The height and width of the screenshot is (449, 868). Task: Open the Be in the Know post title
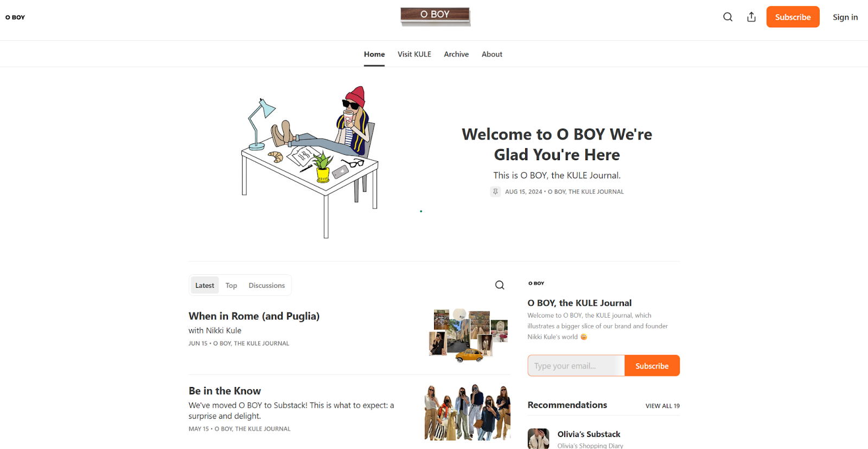coord(225,391)
